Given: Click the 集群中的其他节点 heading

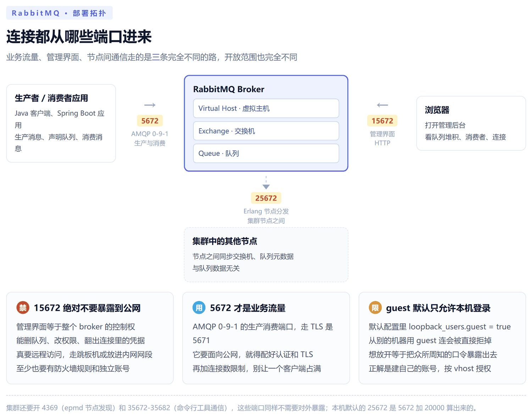Looking at the screenshot, I should coord(225,241).
